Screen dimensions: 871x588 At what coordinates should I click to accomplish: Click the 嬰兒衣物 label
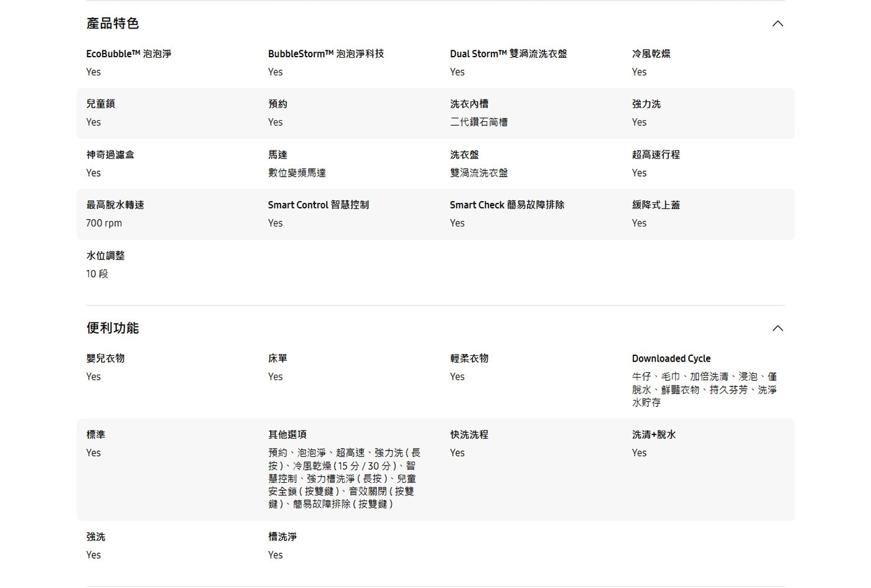[x=105, y=359]
